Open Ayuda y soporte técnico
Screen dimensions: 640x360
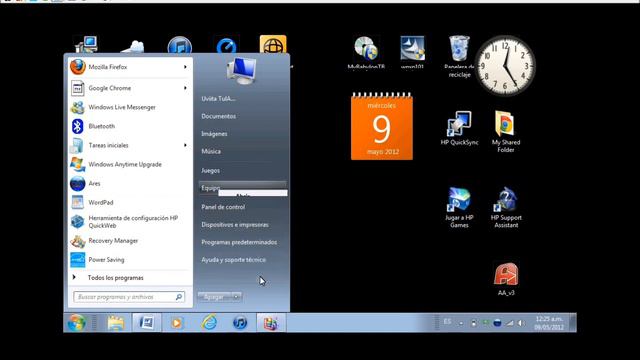233,260
